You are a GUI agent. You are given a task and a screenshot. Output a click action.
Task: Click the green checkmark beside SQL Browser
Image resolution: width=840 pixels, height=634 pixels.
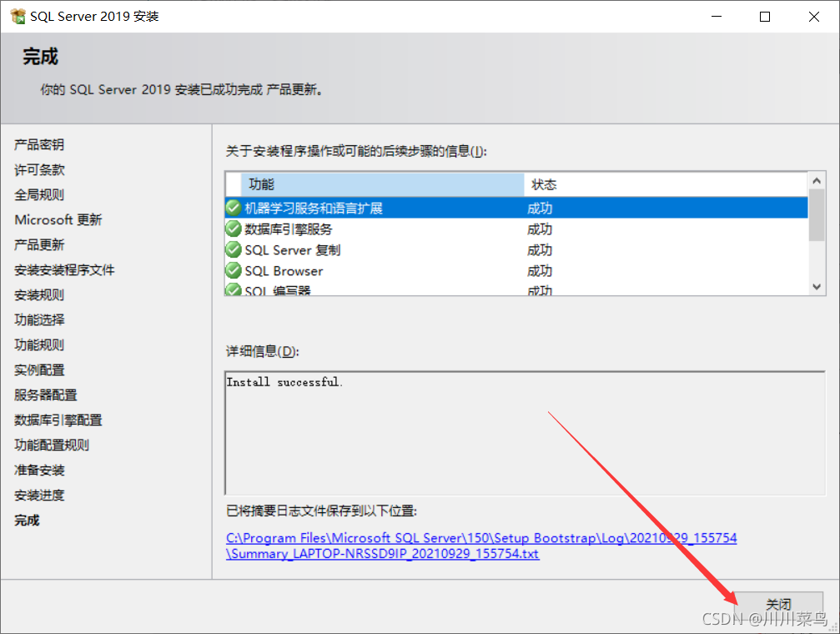point(234,270)
